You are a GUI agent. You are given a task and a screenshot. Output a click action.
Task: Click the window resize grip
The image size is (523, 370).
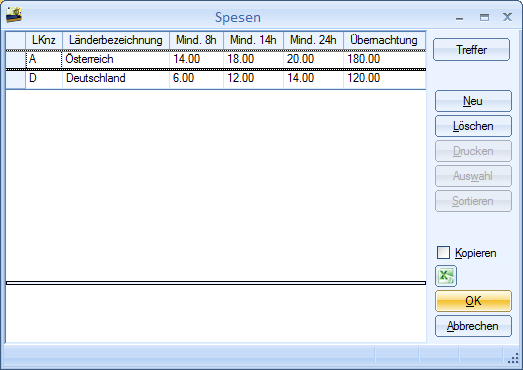513,359
